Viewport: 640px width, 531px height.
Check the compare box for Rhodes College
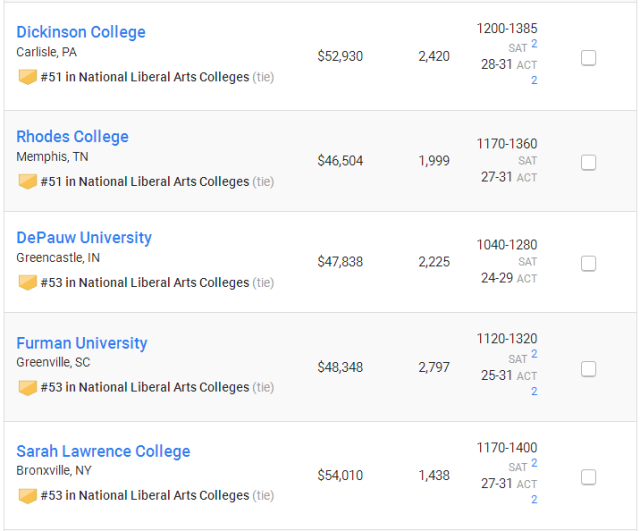click(x=588, y=162)
